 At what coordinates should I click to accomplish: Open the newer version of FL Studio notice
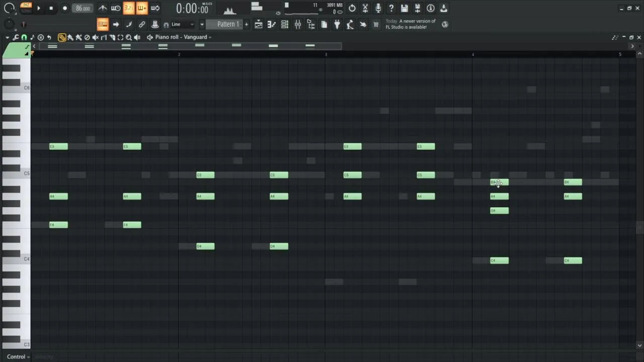point(411,24)
